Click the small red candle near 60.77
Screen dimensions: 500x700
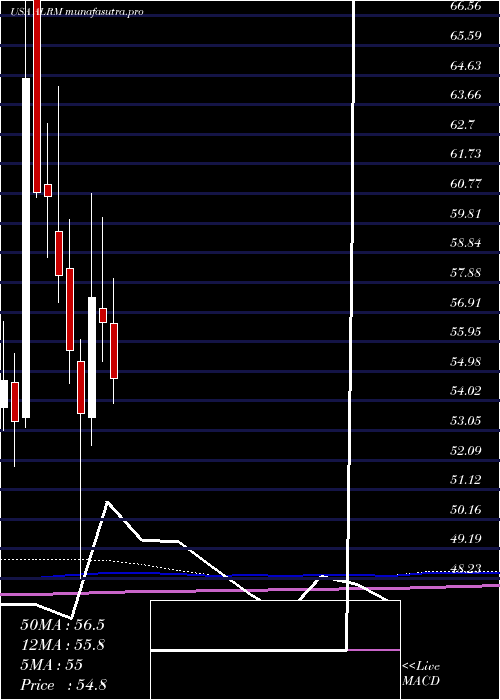tap(48, 190)
